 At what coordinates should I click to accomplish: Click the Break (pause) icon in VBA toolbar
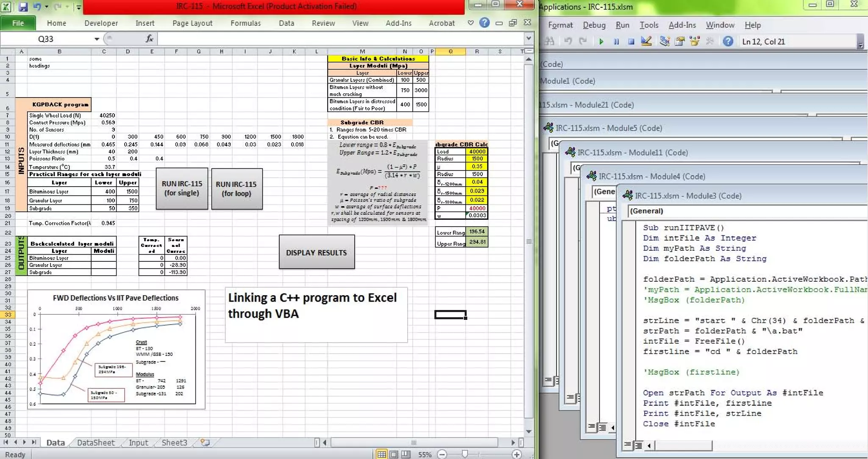click(616, 42)
